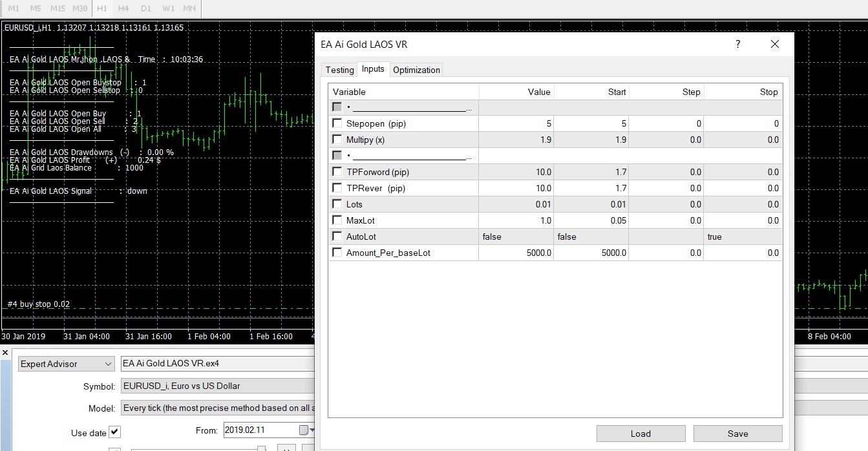Change the chart to the D1 timeframe

145,8
